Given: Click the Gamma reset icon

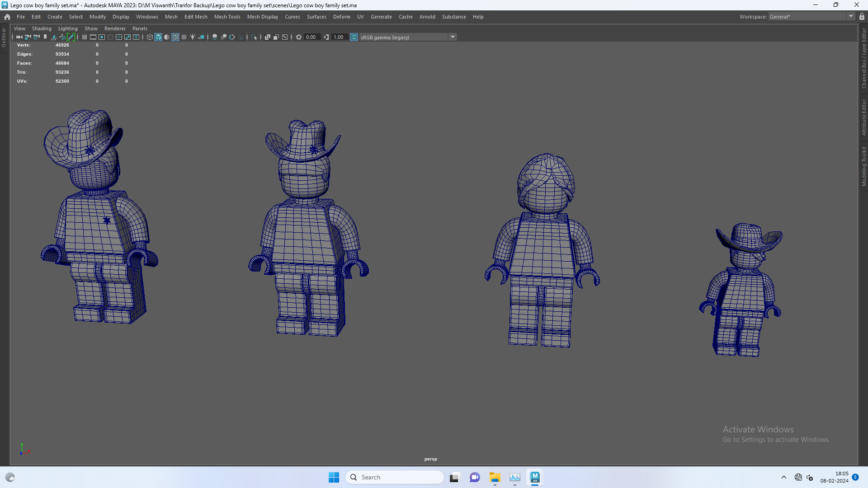Looking at the screenshot, I should click(x=326, y=37).
